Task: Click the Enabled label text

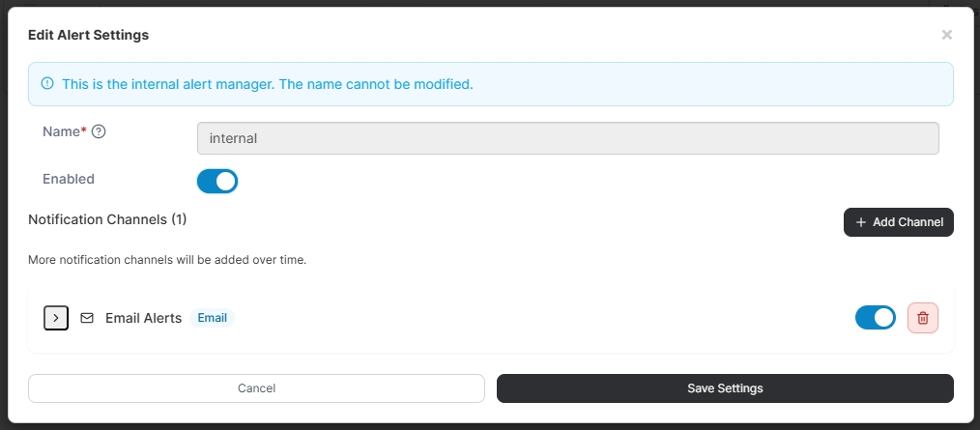Action: click(x=69, y=179)
